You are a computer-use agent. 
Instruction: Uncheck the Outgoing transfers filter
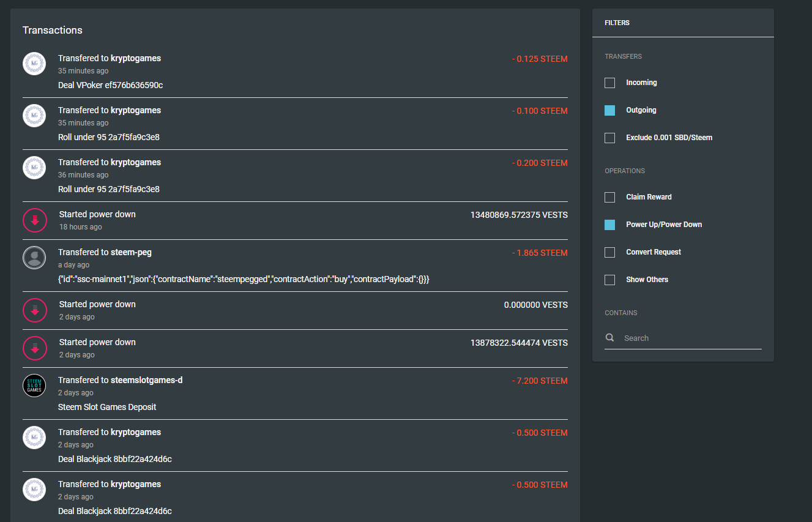click(609, 110)
